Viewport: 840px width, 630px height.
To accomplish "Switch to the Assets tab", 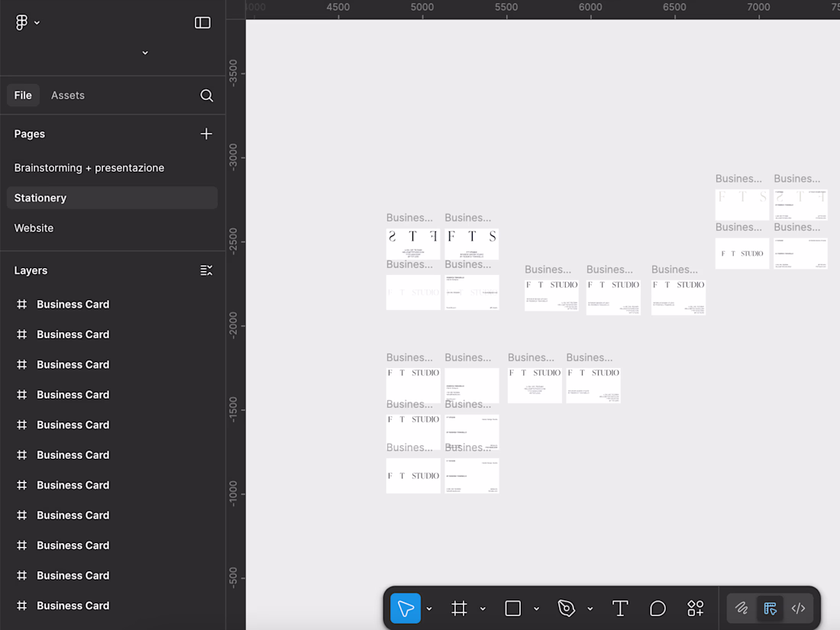I will tap(67, 95).
